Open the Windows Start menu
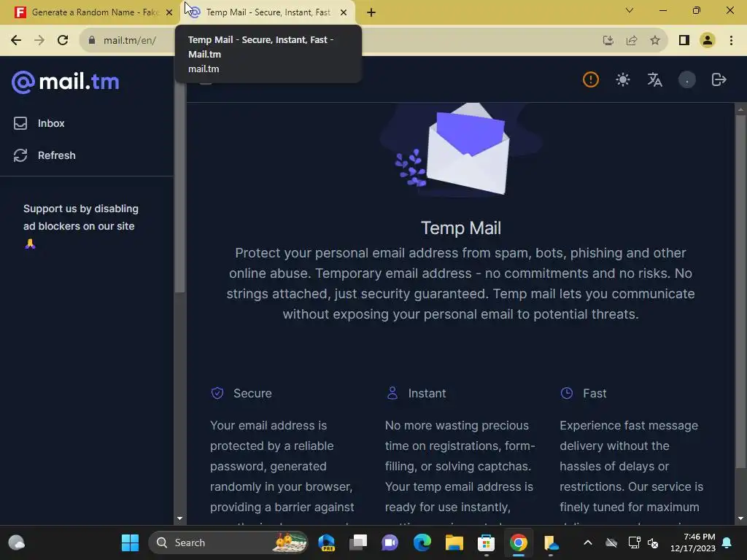The image size is (747, 560). pyautogui.click(x=130, y=542)
